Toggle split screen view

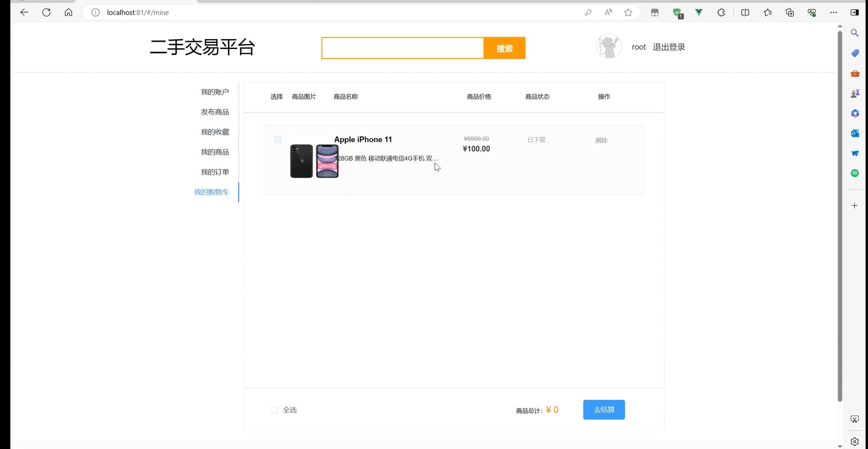[745, 12]
